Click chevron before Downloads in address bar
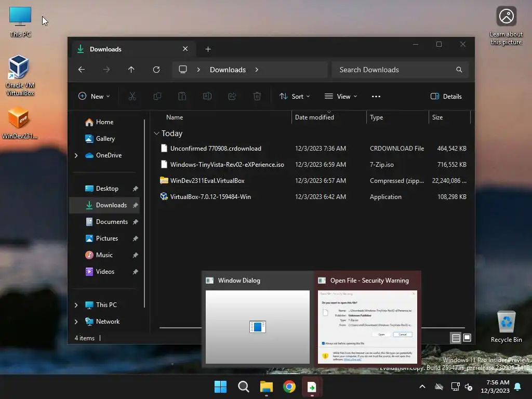Image resolution: width=532 pixels, height=399 pixels. (198, 70)
